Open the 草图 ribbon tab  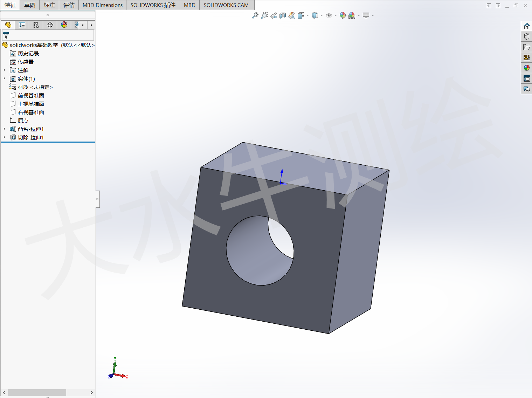point(29,5)
